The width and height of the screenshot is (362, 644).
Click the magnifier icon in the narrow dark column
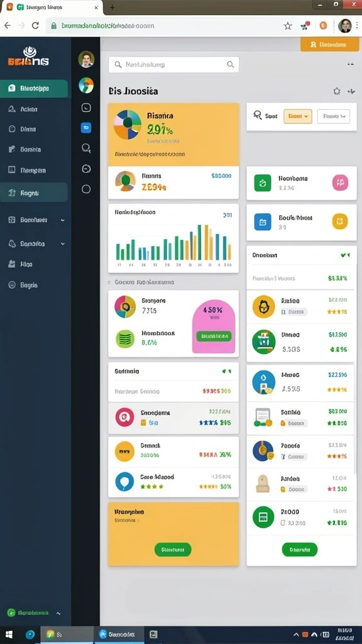(86, 148)
